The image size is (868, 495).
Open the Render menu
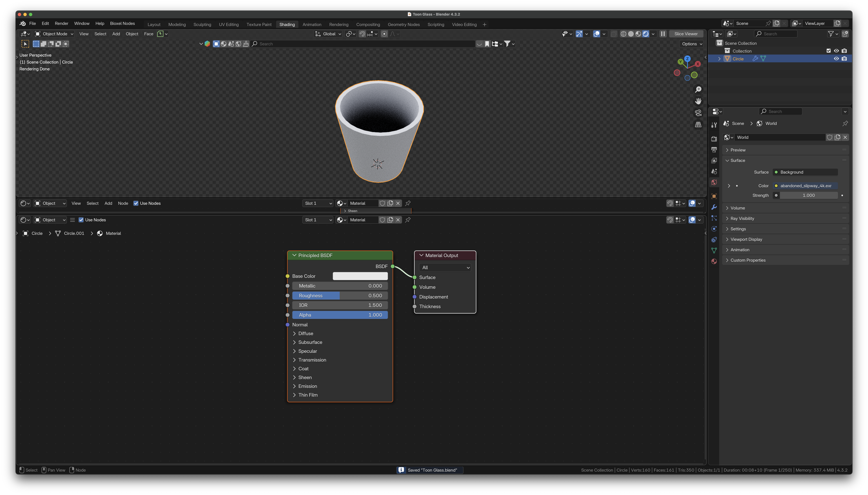pos(61,24)
